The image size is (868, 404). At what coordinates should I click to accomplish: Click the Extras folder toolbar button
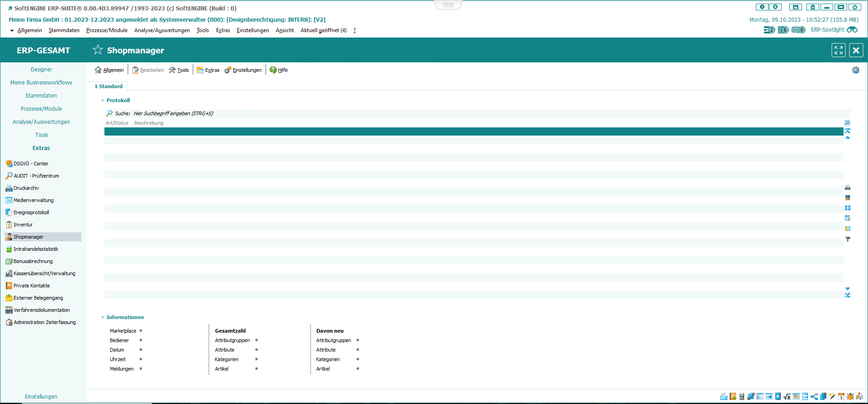tap(208, 70)
